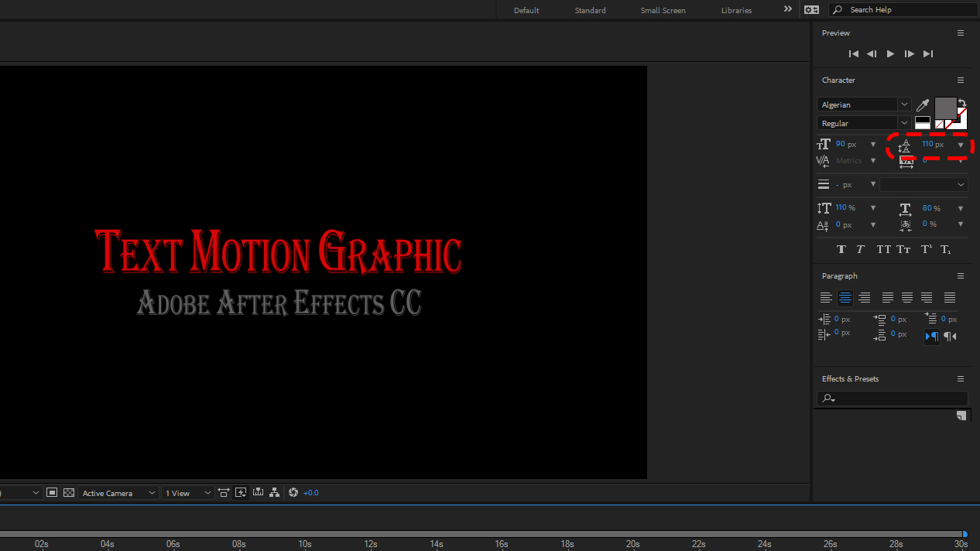Click space before paragraph value
Screen dimensions: 980x551
tap(898, 319)
